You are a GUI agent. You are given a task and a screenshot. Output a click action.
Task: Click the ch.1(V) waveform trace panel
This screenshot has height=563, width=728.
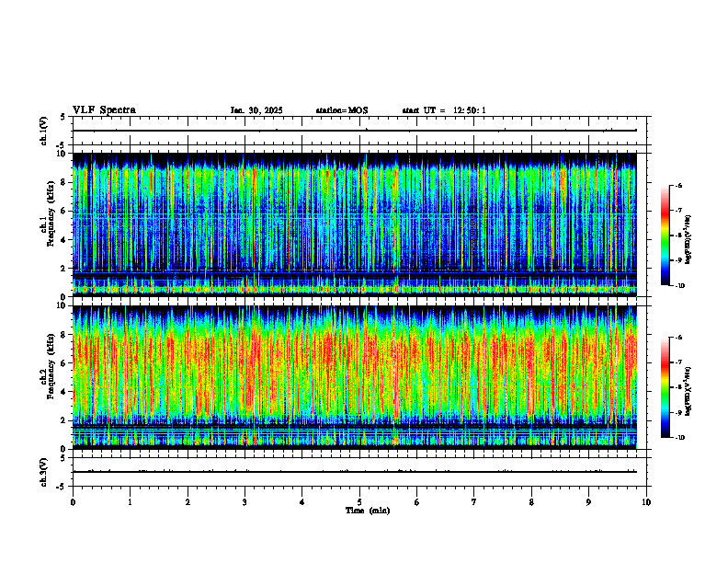click(359, 131)
